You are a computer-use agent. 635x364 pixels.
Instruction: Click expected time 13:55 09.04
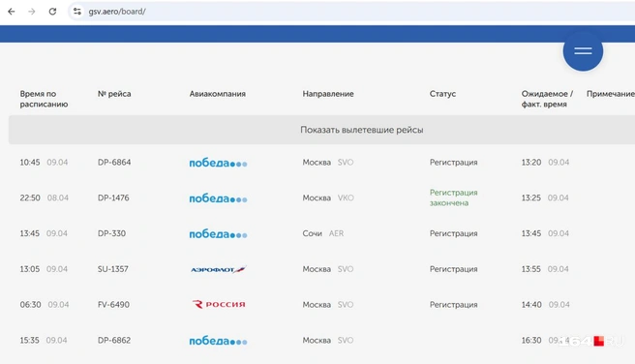pos(545,269)
